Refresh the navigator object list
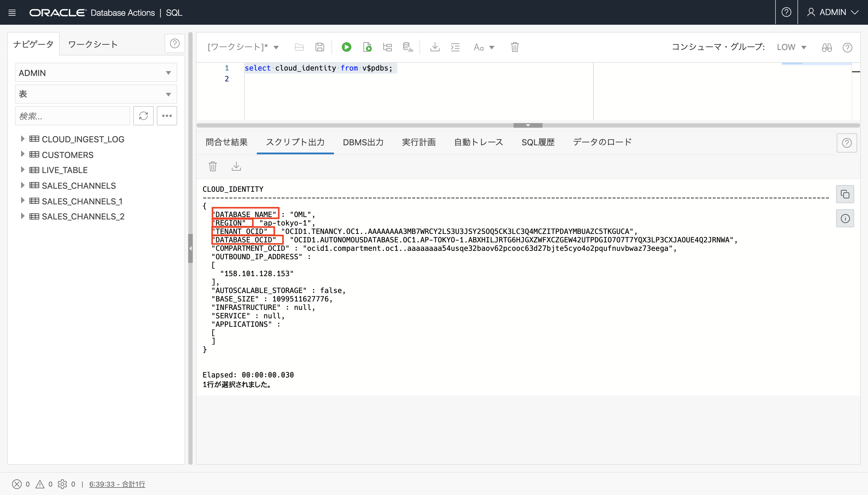Screen dimensions: 868x495 coord(143,116)
